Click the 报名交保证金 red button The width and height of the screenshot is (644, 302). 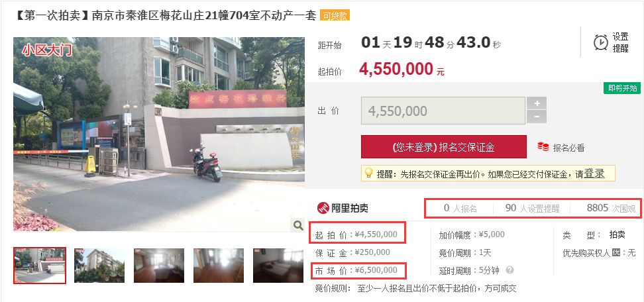(443, 147)
